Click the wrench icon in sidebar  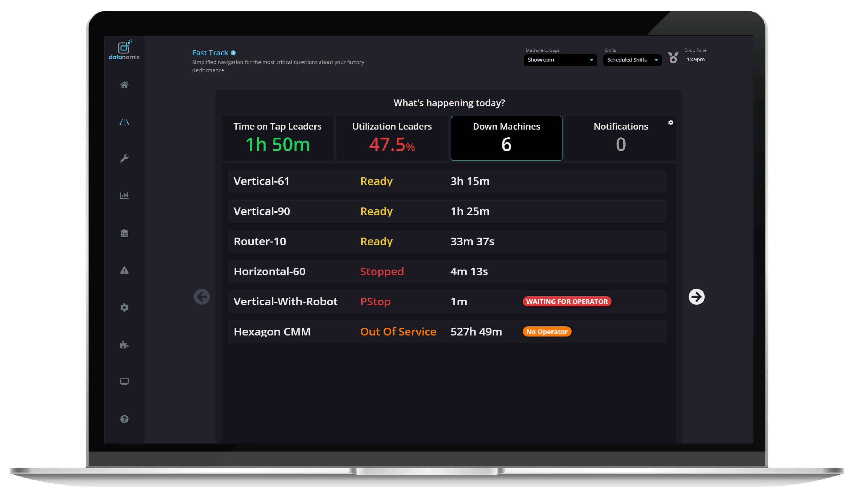tap(124, 159)
